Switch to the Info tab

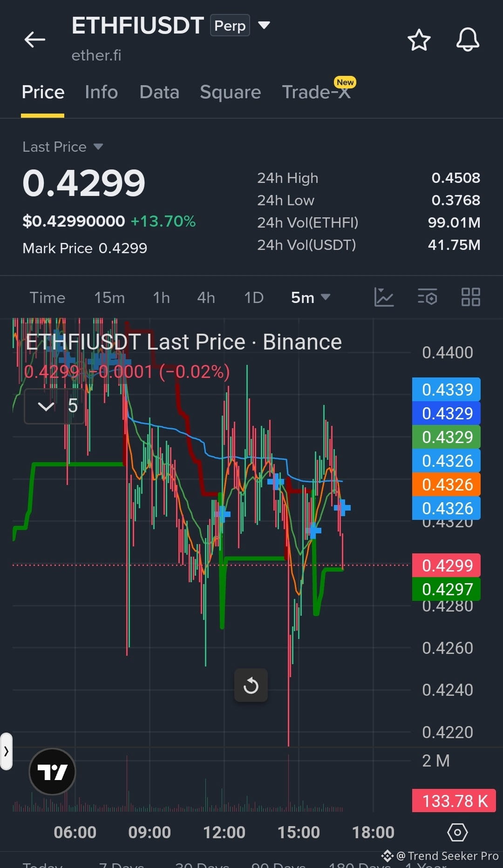click(102, 92)
